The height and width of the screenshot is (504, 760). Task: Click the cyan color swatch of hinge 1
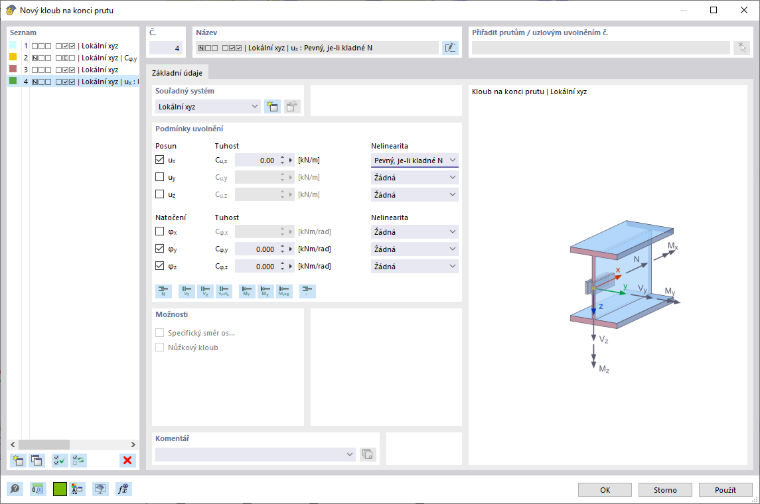(x=13, y=45)
